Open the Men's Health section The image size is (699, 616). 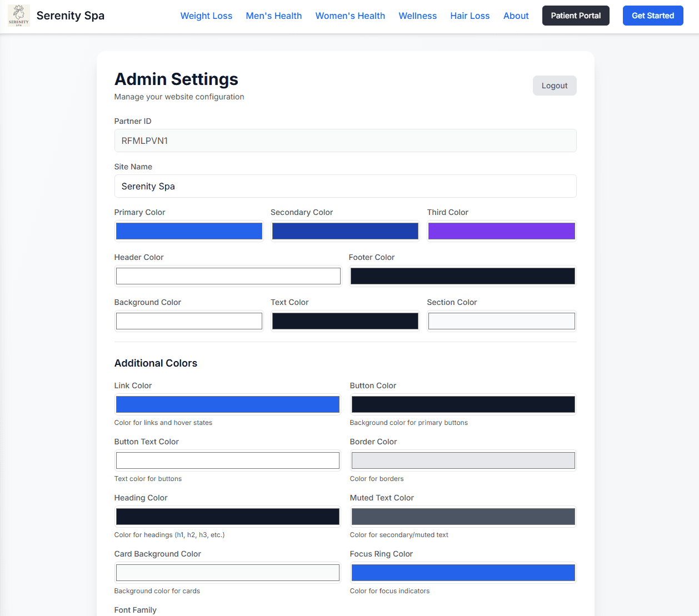click(274, 16)
